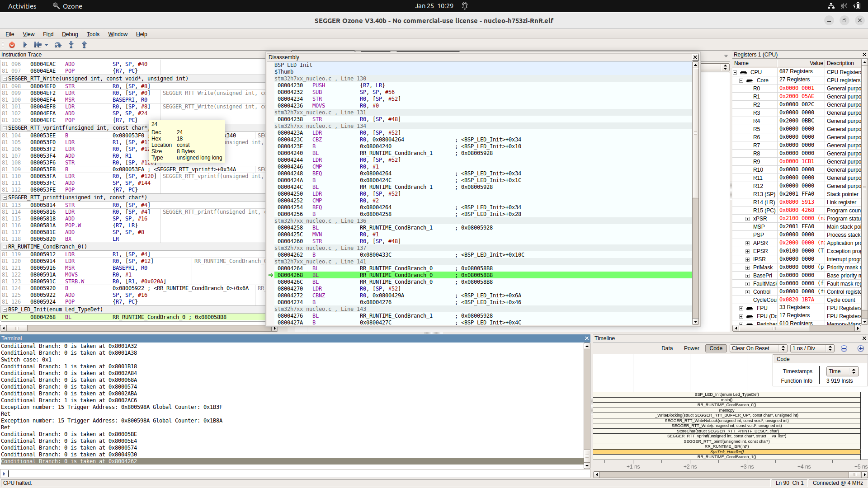Screen dimensions: 868x488
Task: Click the Step Out up-arrow icon
Action: pyautogui.click(x=84, y=45)
